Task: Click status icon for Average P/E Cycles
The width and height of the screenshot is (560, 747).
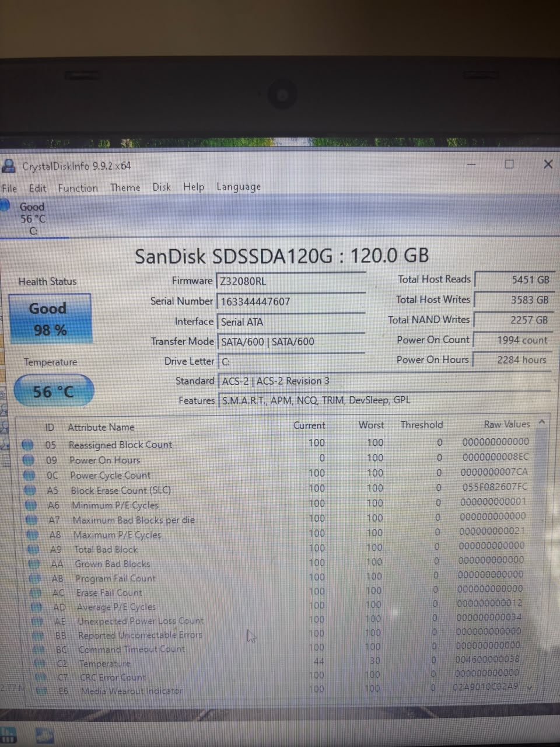Action: pyautogui.click(x=37, y=607)
